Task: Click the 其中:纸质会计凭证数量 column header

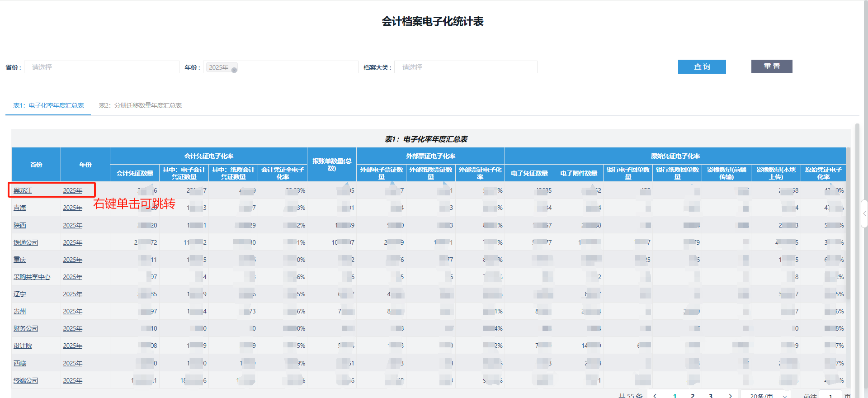Action: (x=233, y=173)
